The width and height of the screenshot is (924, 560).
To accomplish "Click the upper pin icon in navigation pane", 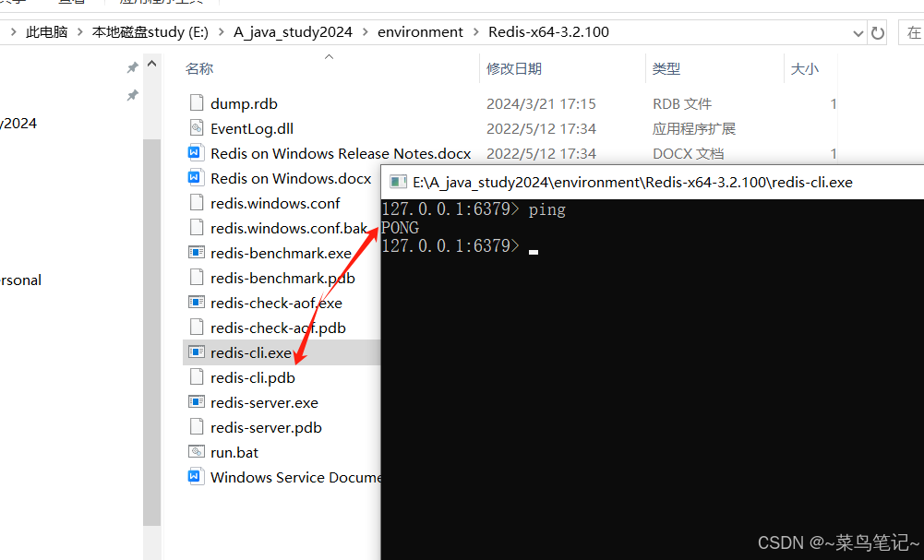I will (x=133, y=67).
